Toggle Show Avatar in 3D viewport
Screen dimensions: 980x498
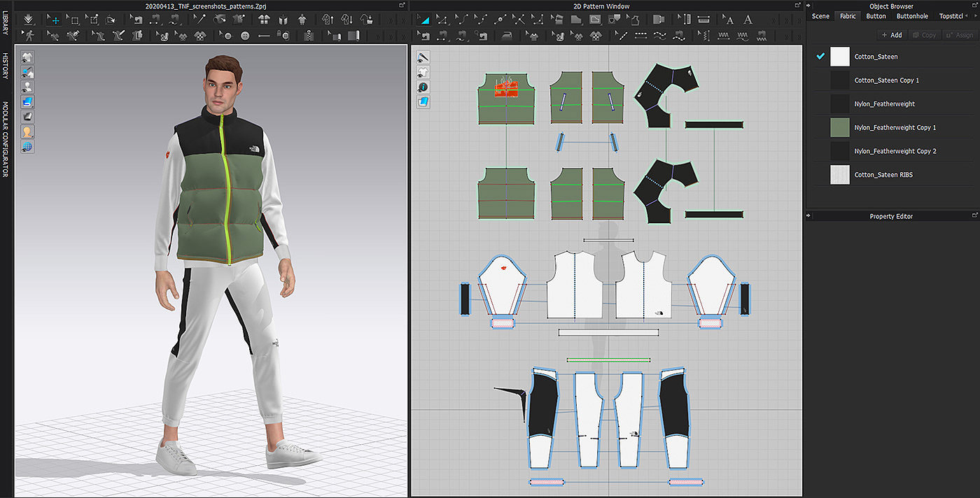[27, 87]
